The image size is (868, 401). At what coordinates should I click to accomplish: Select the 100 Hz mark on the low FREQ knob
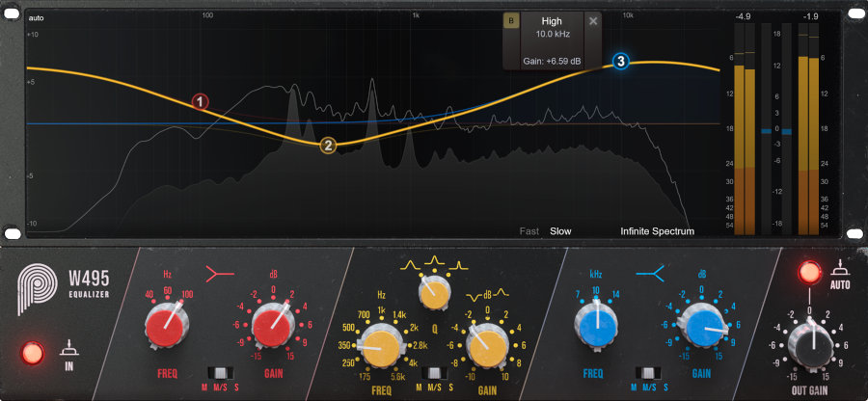[x=187, y=294]
